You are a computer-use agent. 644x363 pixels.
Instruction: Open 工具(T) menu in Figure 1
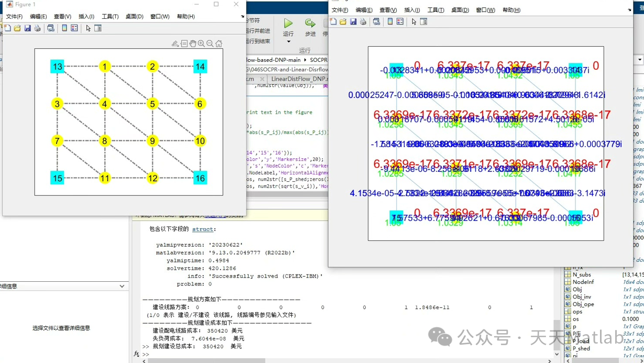[x=110, y=16]
